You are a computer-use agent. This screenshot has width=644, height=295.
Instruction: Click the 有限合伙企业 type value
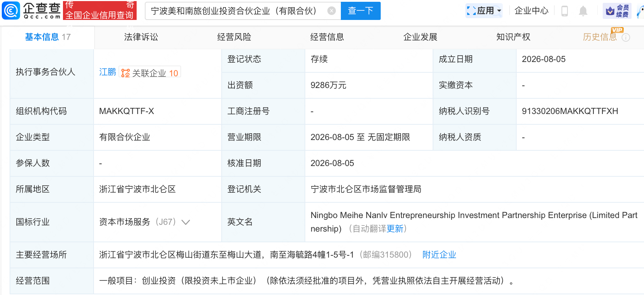point(125,137)
